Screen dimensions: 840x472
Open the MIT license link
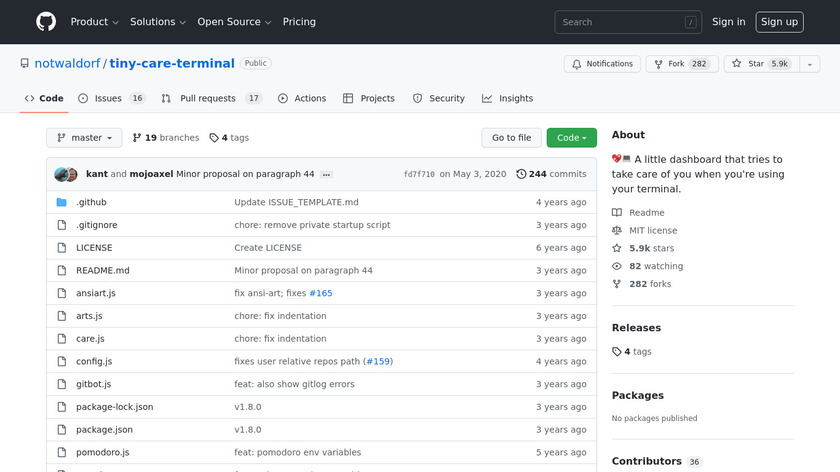pos(653,230)
